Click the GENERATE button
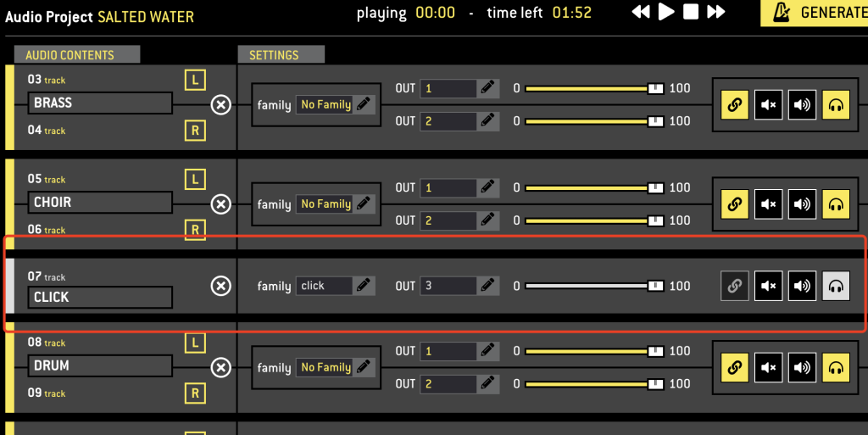Screen dimensions: 868x435 pyautogui.click(x=815, y=13)
